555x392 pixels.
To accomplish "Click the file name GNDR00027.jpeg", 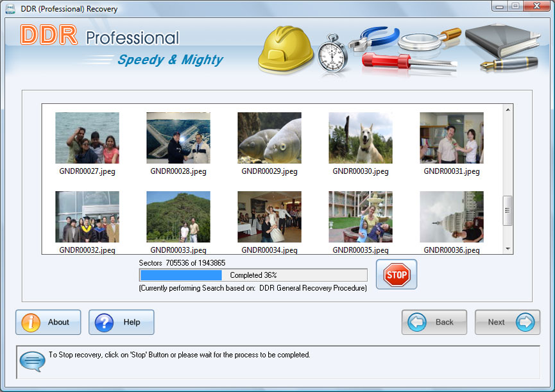I will (87, 171).
